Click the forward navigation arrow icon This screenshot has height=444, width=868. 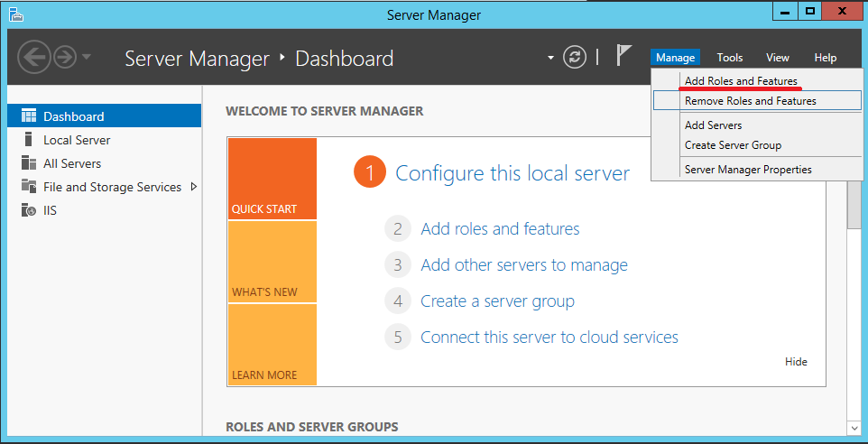pyautogui.click(x=65, y=57)
